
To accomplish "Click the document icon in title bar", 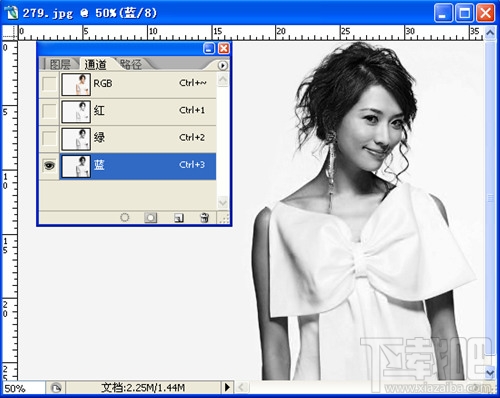I will point(11,13).
